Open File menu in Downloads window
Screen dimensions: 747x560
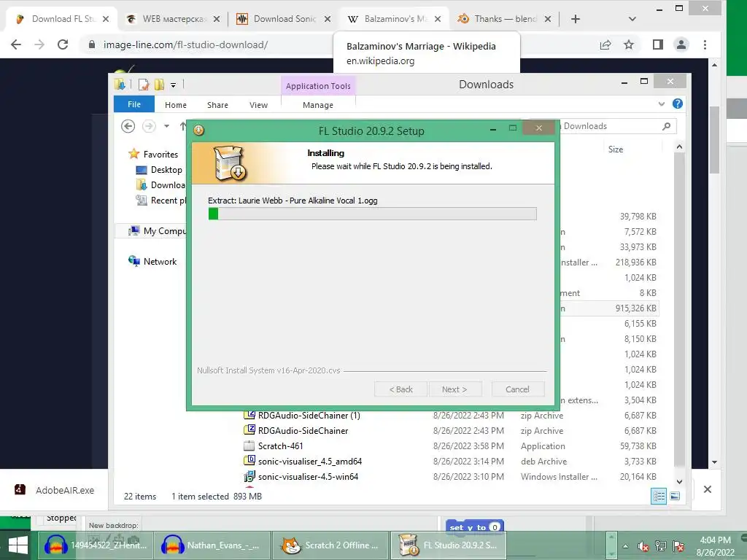click(134, 104)
